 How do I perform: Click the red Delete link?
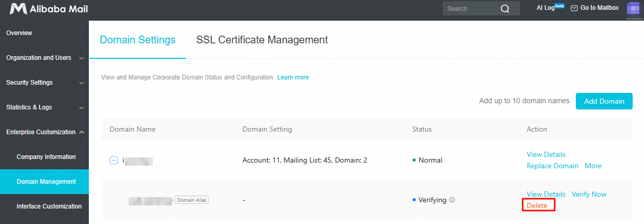(x=537, y=205)
